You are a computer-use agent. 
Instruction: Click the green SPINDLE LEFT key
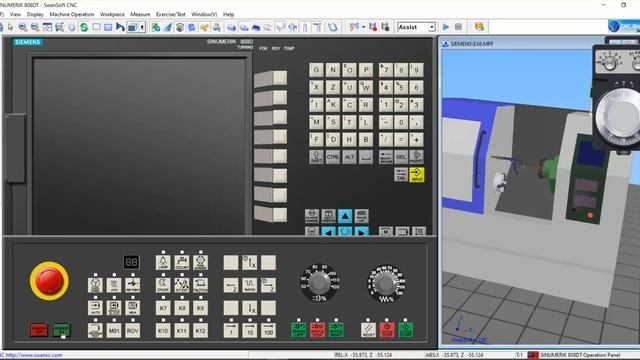coord(299,330)
